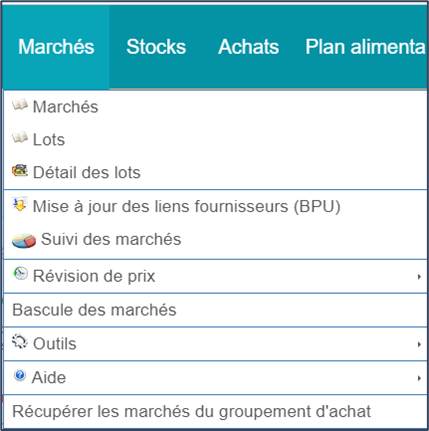Expand the Aide submenu arrow
The image size is (429, 431).
click(x=419, y=378)
